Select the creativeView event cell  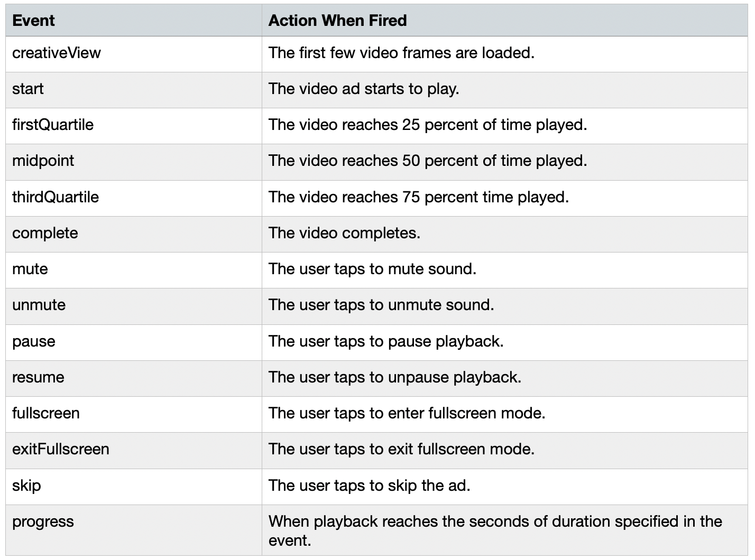[x=57, y=53]
